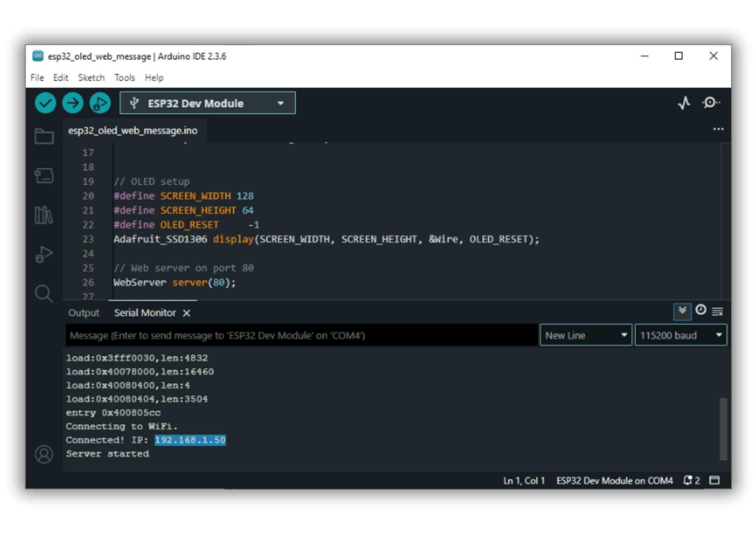Screen dimensions: 756x553
Task: Click the Upload arrow button
Action: [x=72, y=103]
